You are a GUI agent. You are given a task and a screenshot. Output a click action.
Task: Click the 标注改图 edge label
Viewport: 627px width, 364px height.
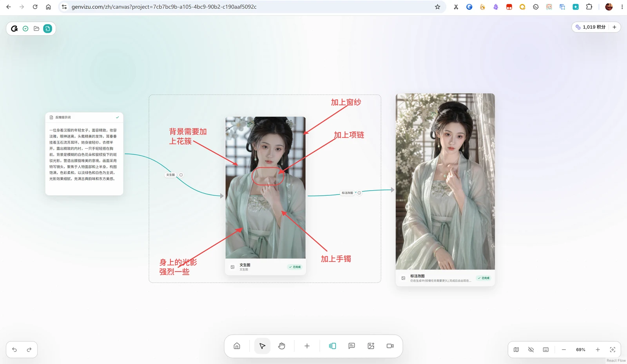pos(347,193)
